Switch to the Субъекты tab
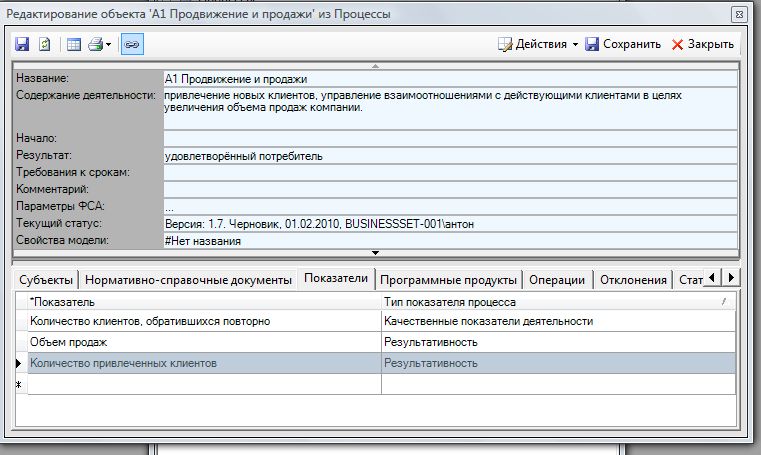761x455 pixels. pyautogui.click(x=46, y=279)
